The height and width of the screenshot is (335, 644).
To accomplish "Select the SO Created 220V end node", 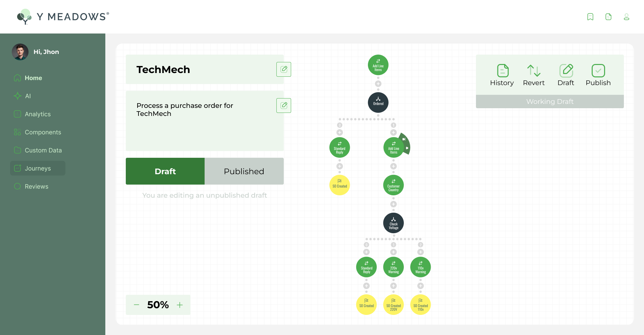I will point(393,305).
